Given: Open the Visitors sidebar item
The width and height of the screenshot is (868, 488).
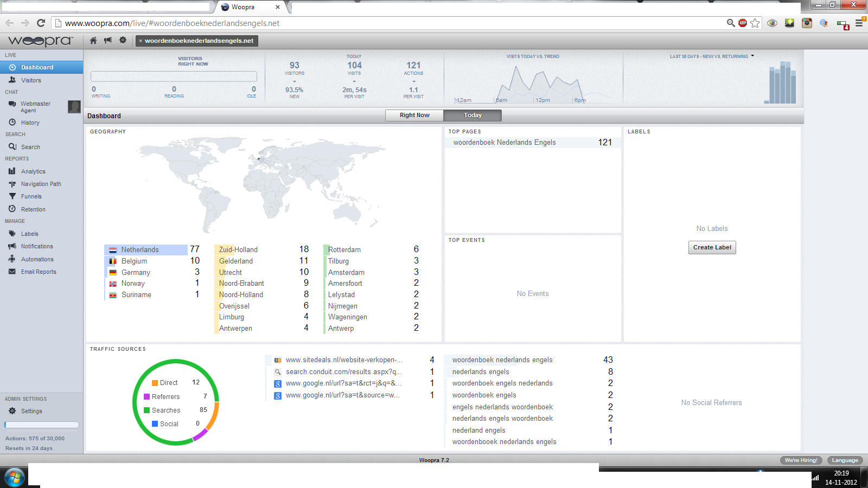Looking at the screenshot, I should tap(42, 80).
